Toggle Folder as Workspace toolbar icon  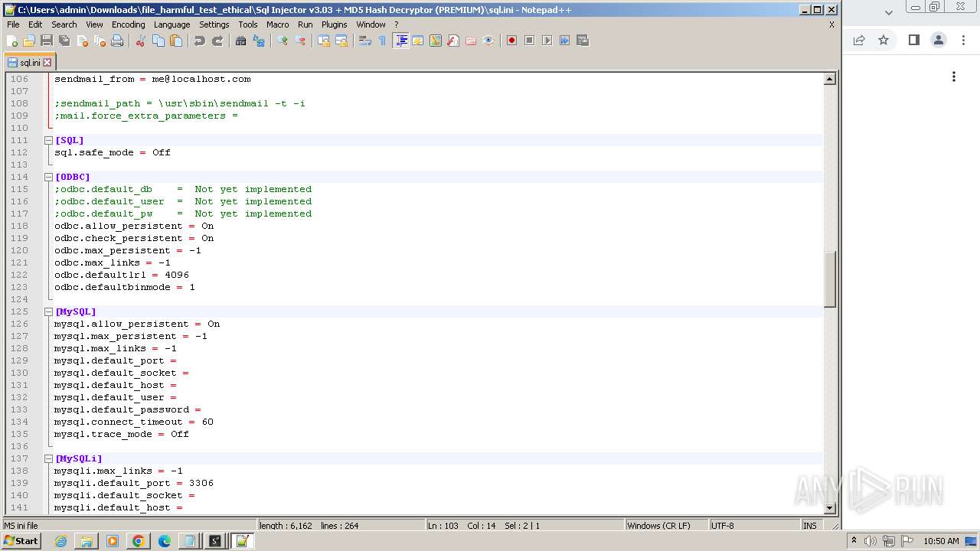click(x=471, y=41)
